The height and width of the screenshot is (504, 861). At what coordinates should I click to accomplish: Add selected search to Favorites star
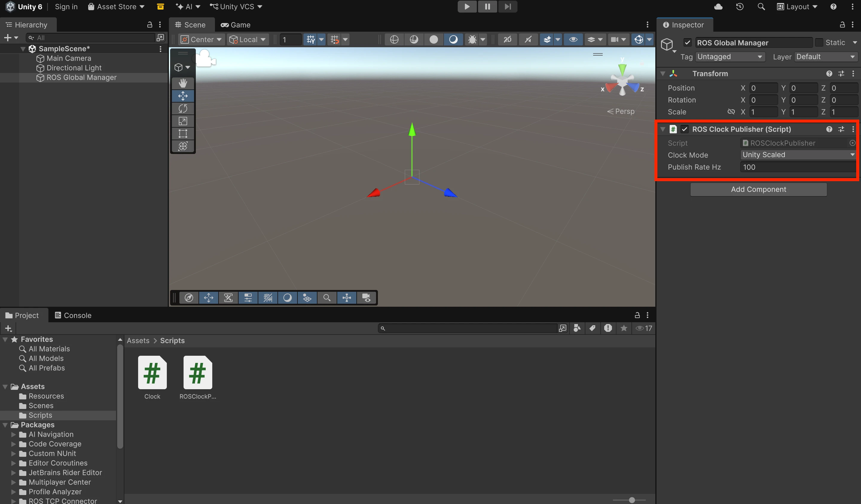[624, 328]
